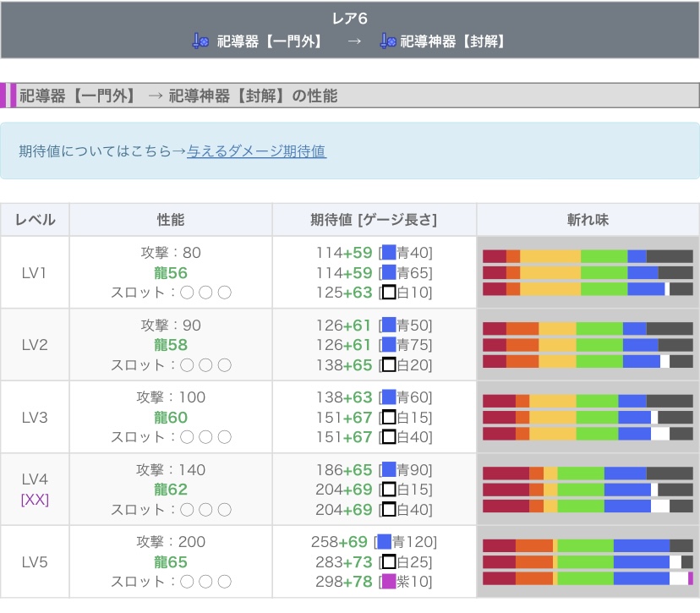Click the slot circles in the LV3 row
Screen dimensions: 700x613
206,437
